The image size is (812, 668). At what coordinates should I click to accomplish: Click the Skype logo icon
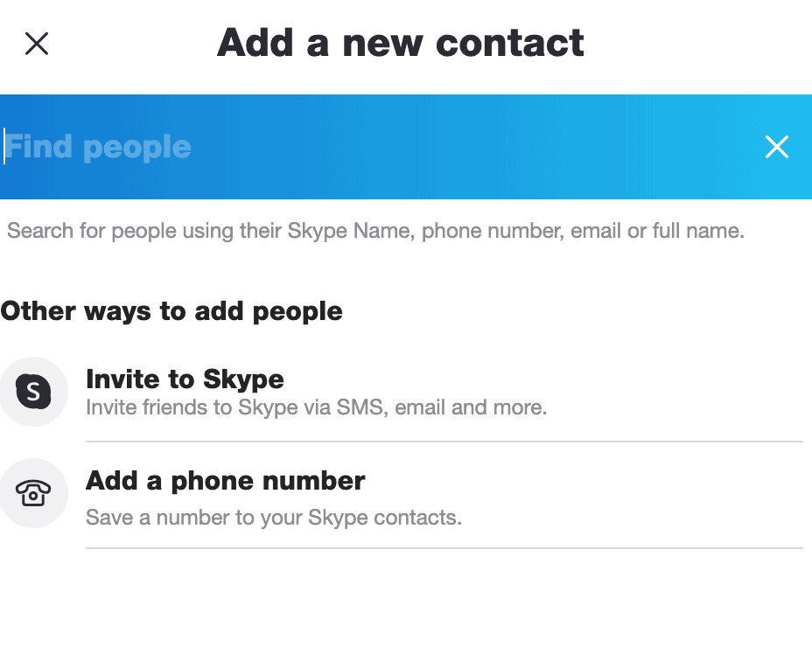(x=33, y=391)
